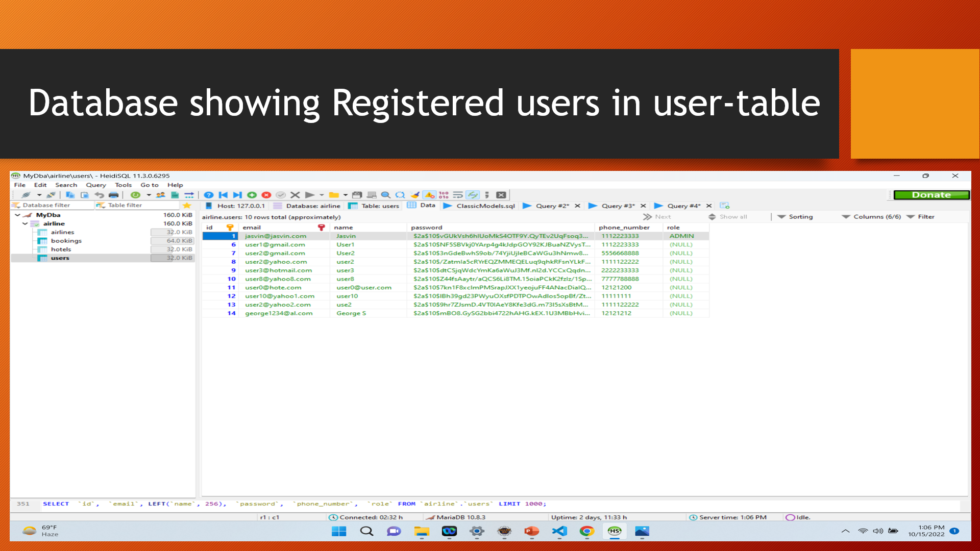Select the bookings table in tree
Viewport: 980px width, 551px height.
tap(66, 241)
